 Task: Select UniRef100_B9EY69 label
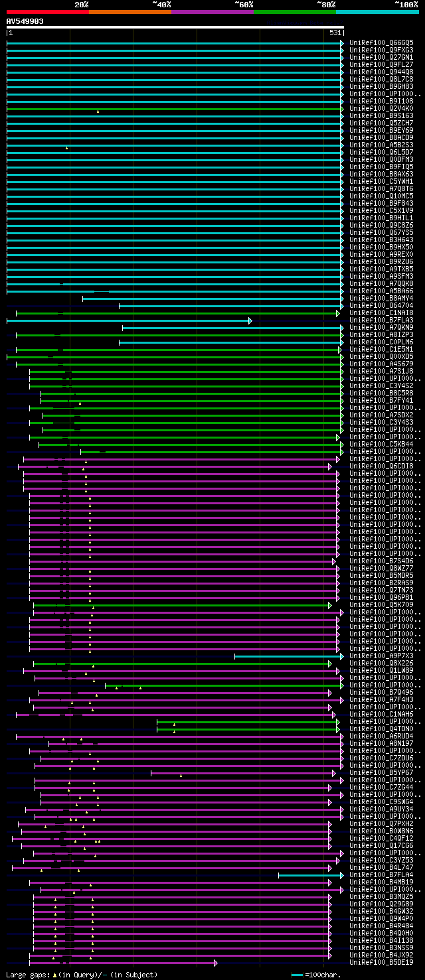[381, 130]
